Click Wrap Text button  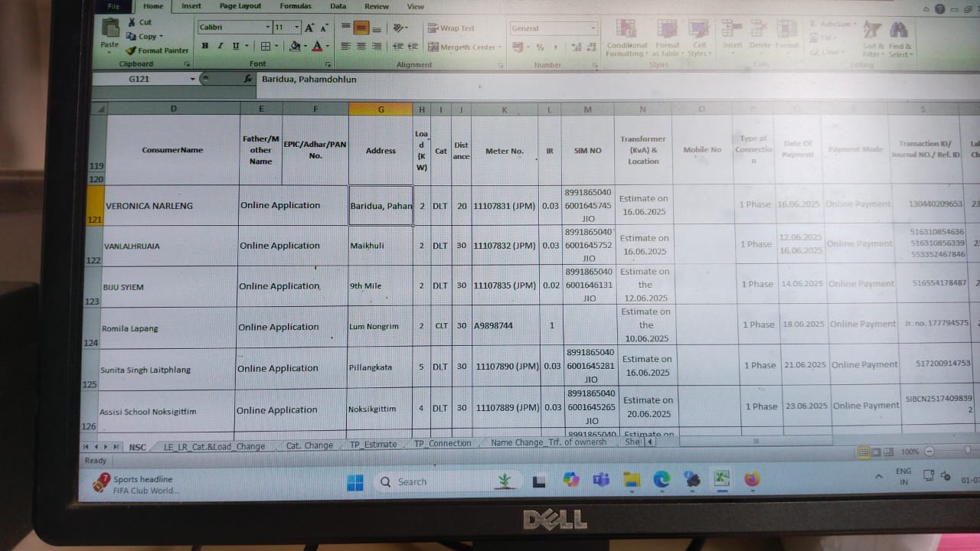coord(452,28)
